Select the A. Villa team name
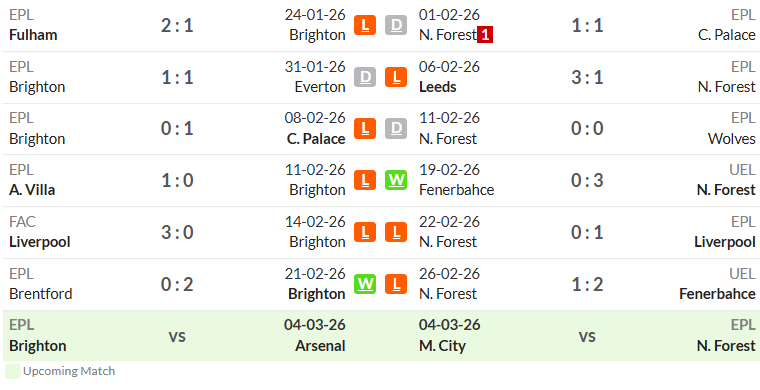Image resolution: width=760 pixels, height=390 pixels. click(x=32, y=190)
